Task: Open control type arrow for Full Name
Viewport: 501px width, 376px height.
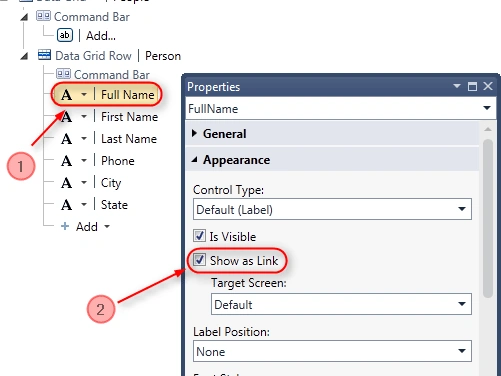Action: [84, 95]
